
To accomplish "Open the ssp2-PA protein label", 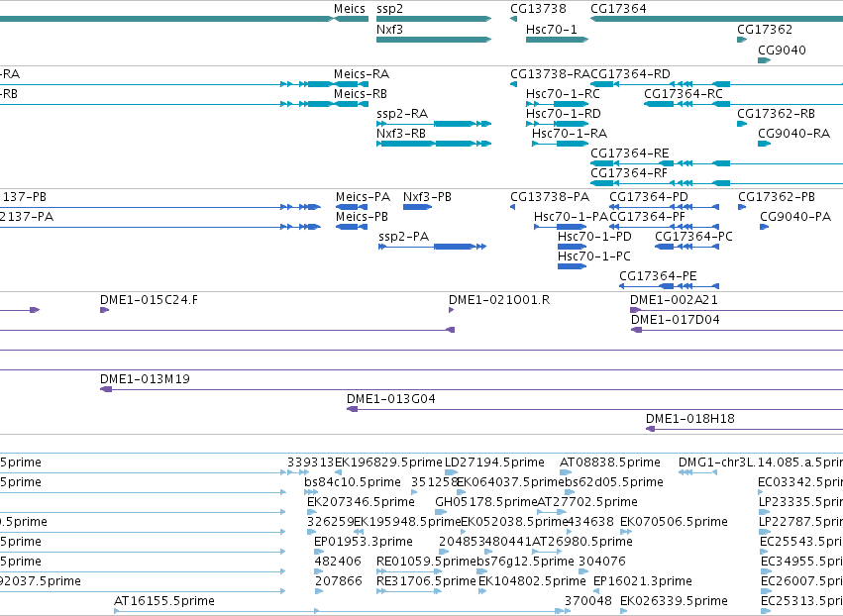I will (404, 237).
